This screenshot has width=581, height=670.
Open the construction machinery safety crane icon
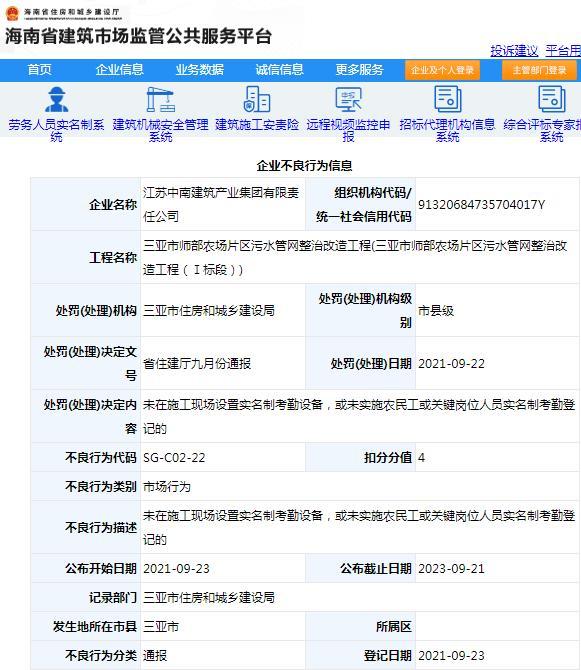pos(161,99)
